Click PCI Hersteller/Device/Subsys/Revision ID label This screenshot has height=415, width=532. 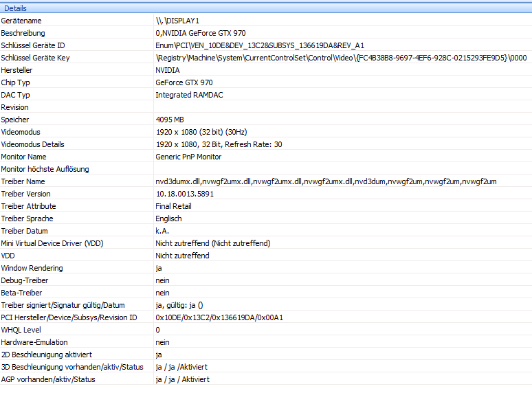click(x=69, y=317)
